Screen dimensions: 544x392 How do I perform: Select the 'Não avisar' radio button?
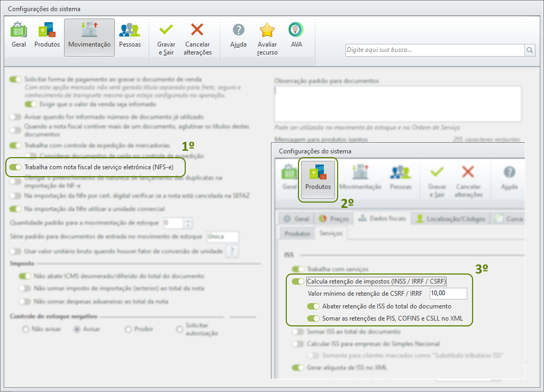tap(25, 329)
